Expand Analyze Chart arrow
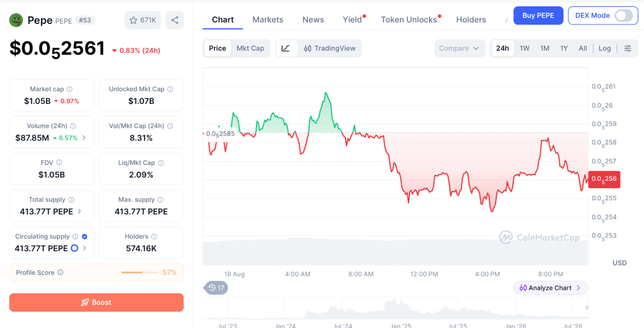Screen dimensions: 644x328 [x=579, y=288]
